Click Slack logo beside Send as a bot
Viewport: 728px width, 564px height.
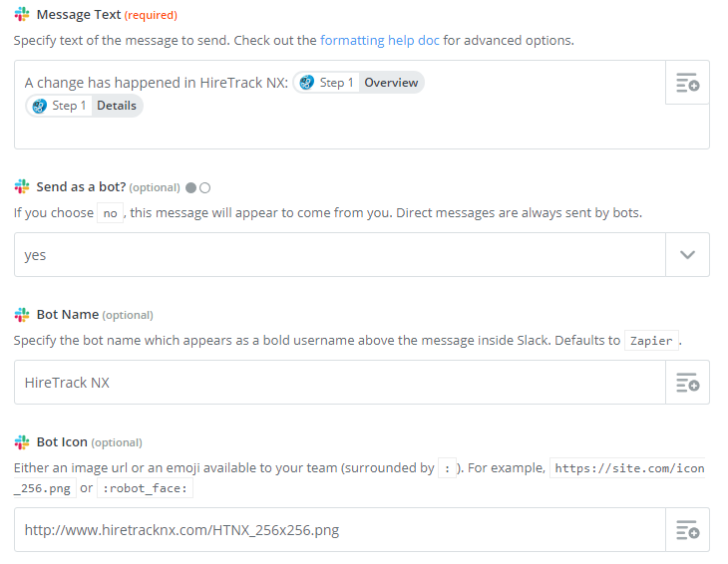pos(22,187)
